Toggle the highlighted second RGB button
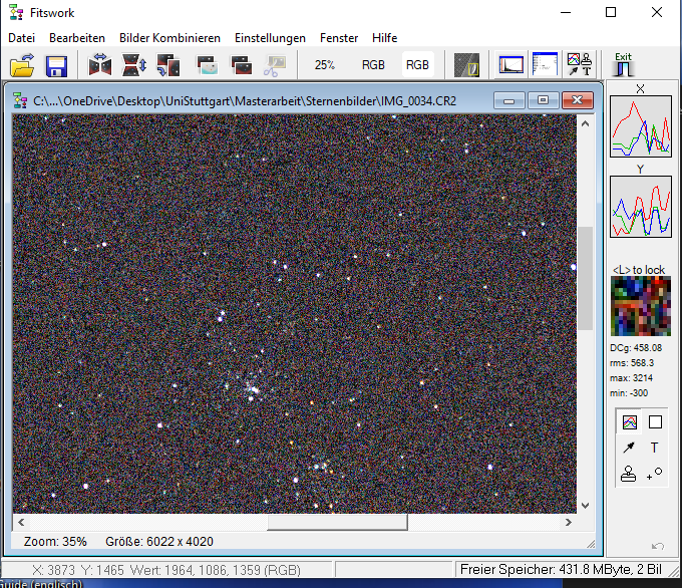Viewport: 682px width, 588px height. click(418, 65)
